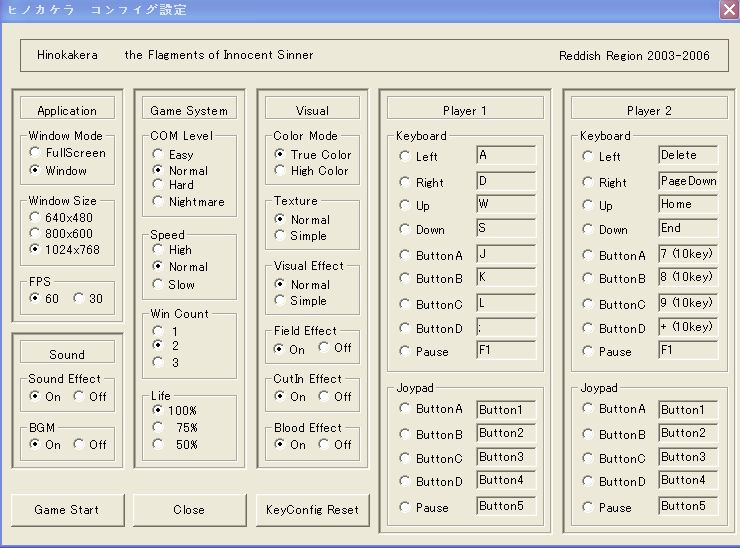Screen dimensions: 740x548
Task: Select Player 1 keyboard Pause radio
Action: click(x=404, y=351)
